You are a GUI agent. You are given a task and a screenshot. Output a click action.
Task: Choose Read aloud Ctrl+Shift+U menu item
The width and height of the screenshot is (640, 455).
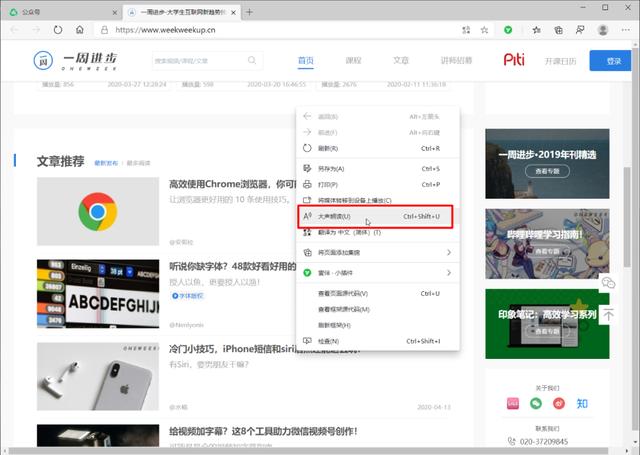click(x=378, y=216)
